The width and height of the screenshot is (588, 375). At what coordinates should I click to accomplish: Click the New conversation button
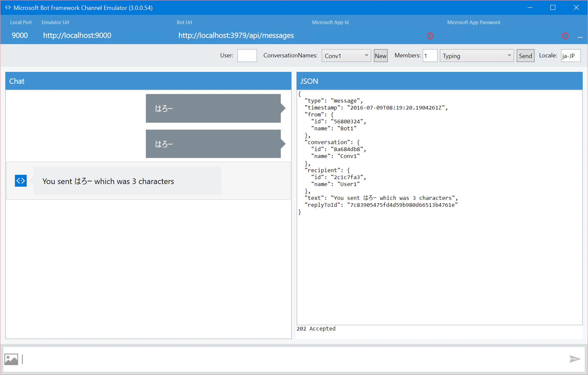point(380,56)
